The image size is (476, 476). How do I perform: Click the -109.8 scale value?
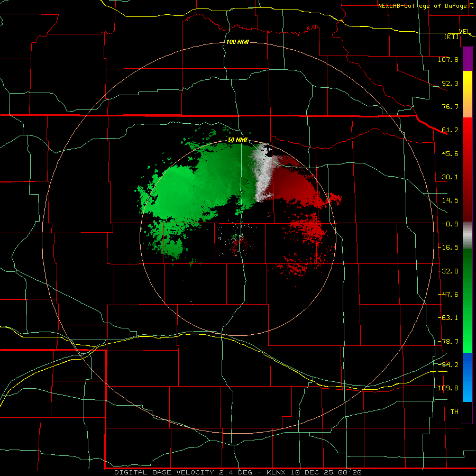[x=446, y=388]
